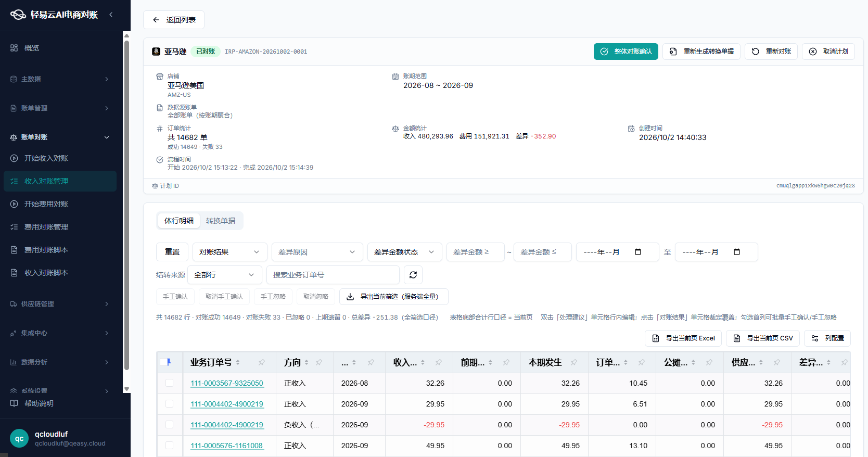Open the 结转来源 全部行 dropdown
Image resolution: width=868 pixels, height=457 pixels.
225,275
